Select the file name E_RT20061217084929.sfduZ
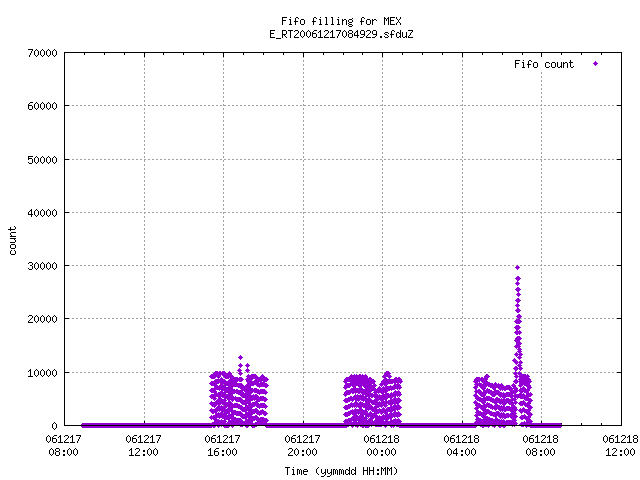Screen dimensions: 640x480 pyautogui.click(x=341, y=34)
